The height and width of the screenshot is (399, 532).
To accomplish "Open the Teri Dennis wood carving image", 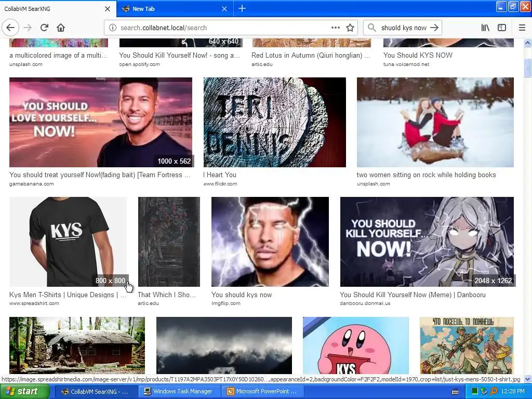I will 274,122.
